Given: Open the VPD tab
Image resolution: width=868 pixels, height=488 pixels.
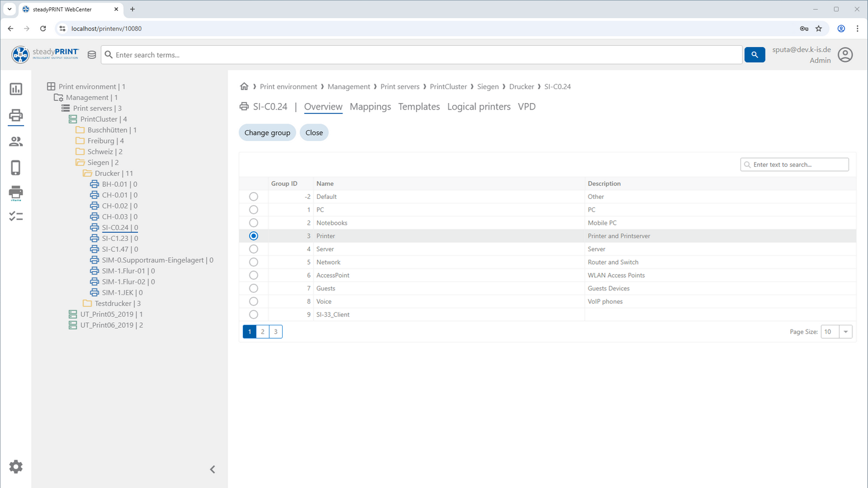Looking at the screenshot, I should (527, 107).
